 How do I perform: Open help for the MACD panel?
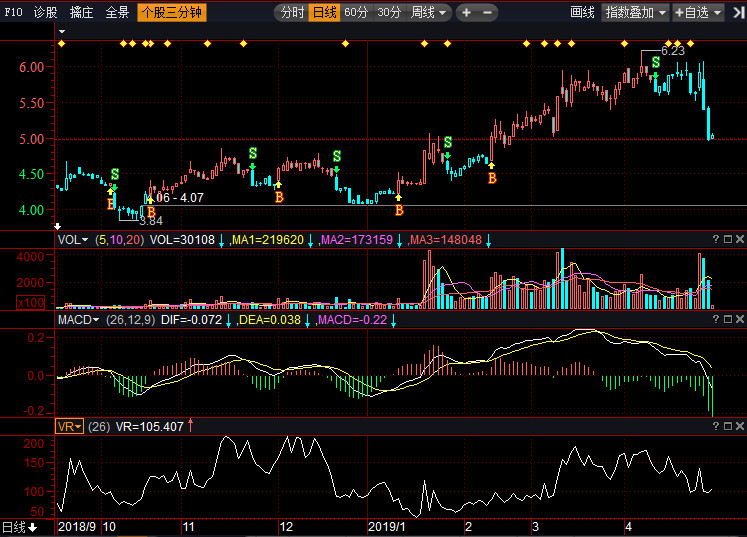tap(716, 319)
